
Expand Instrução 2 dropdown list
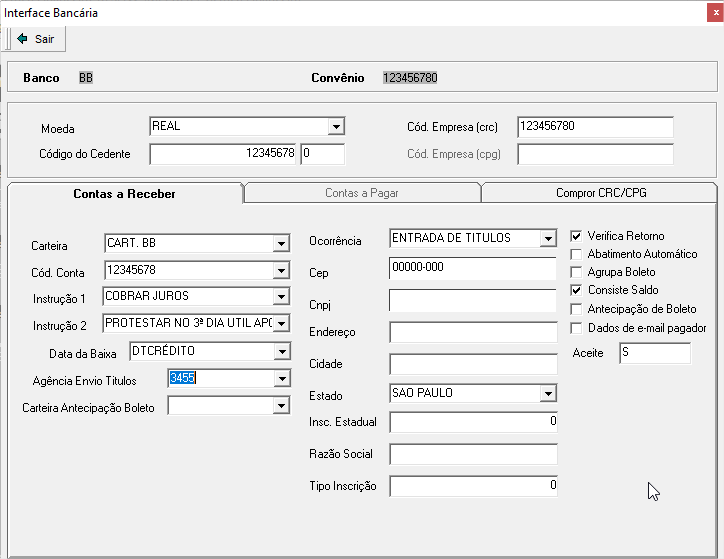tap(281, 323)
